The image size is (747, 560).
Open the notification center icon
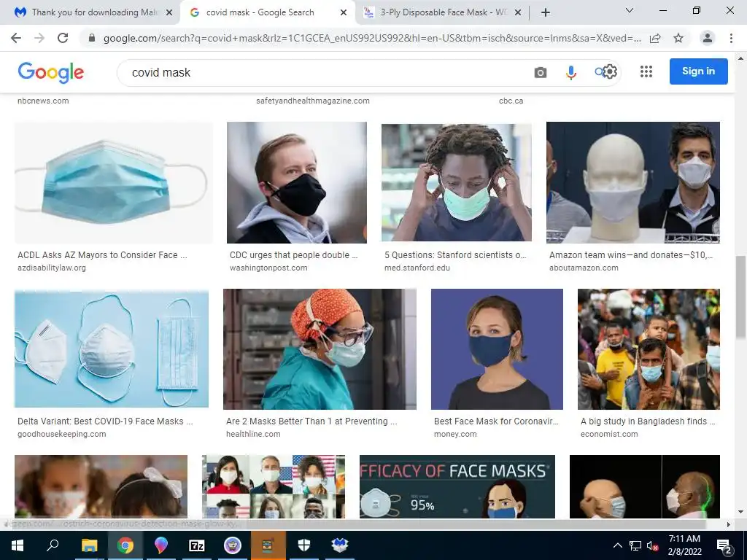(x=724, y=546)
